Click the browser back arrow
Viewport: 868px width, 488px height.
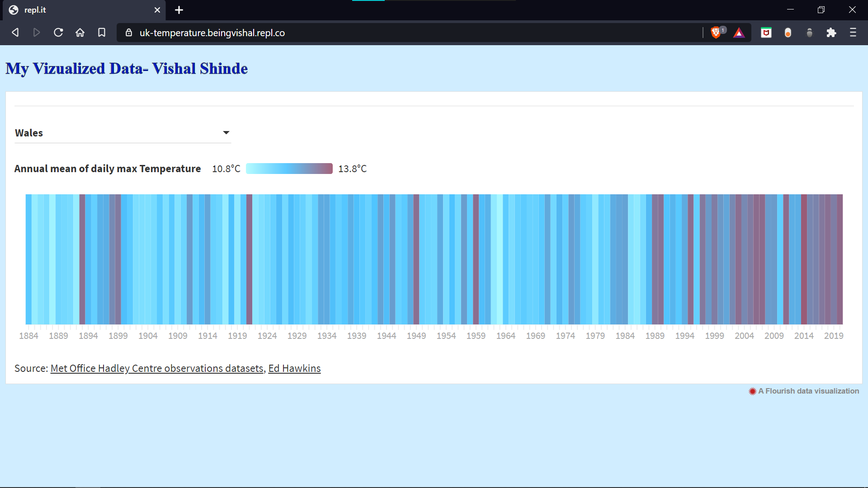point(15,33)
